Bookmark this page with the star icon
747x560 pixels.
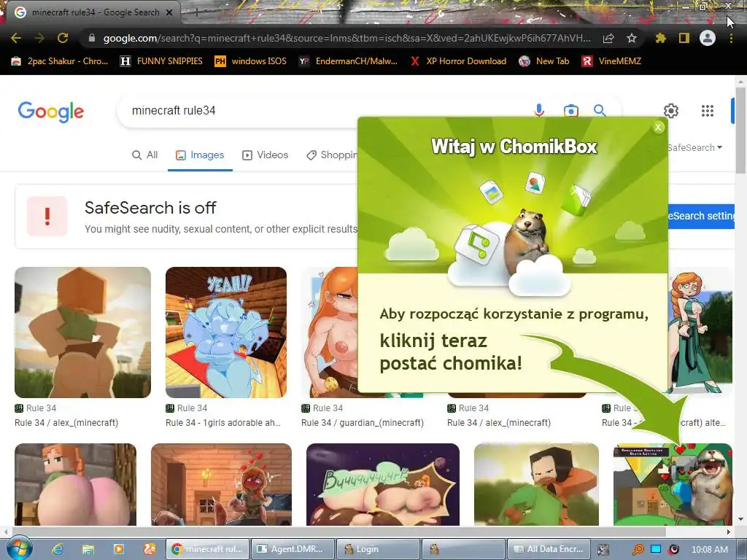click(632, 38)
